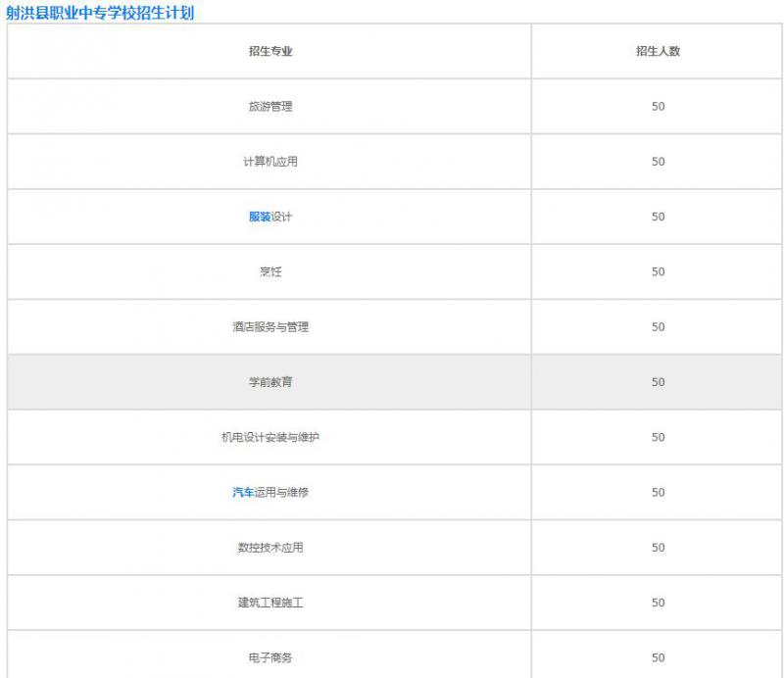
Task: Click the 烹饪 major cell
Action: pyautogui.click(x=270, y=271)
